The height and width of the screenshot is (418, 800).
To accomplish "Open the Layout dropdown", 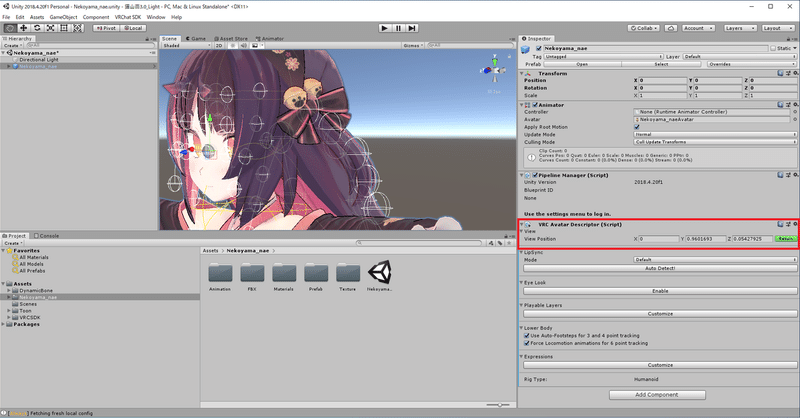I will [x=779, y=28].
